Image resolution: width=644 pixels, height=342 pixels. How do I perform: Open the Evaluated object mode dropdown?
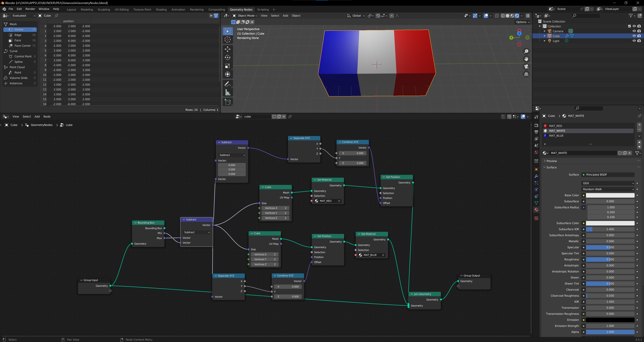(24, 16)
